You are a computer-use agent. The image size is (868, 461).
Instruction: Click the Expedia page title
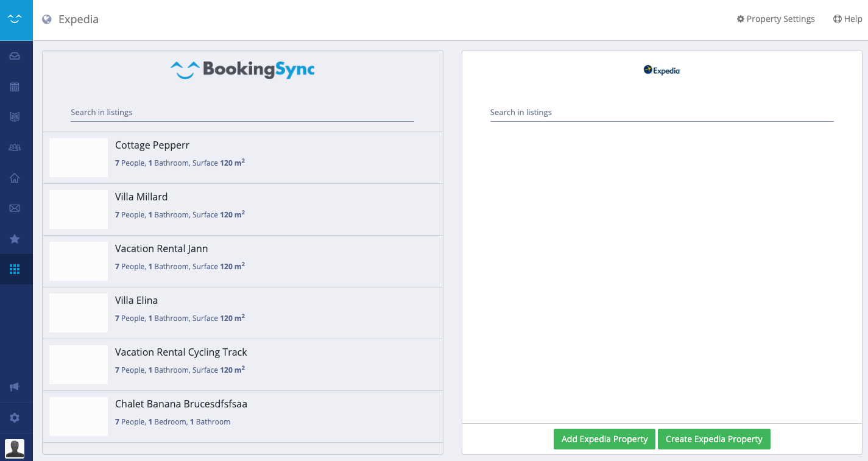pyautogui.click(x=79, y=19)
